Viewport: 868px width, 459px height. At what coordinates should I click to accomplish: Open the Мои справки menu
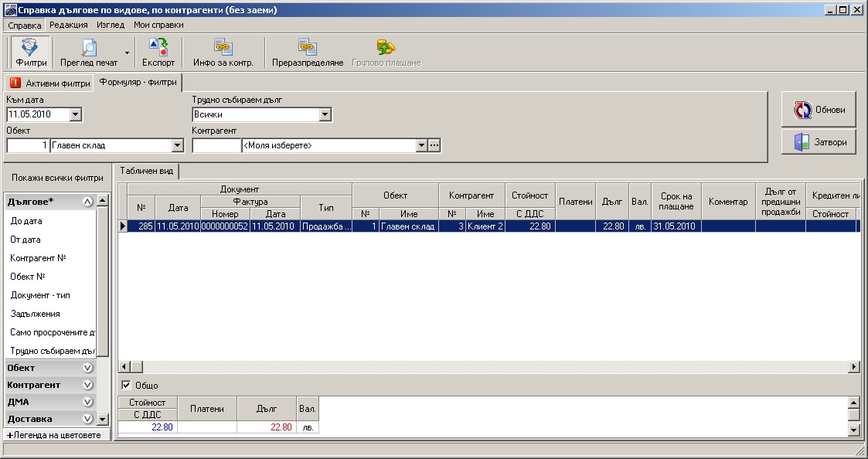point(158,25)
